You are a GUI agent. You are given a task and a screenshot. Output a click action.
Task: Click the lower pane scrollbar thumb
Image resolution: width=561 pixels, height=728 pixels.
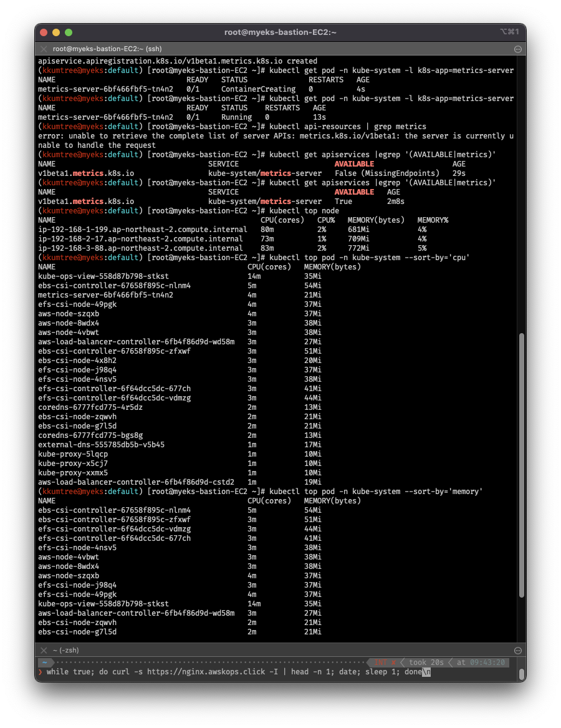tap(522, 674)
